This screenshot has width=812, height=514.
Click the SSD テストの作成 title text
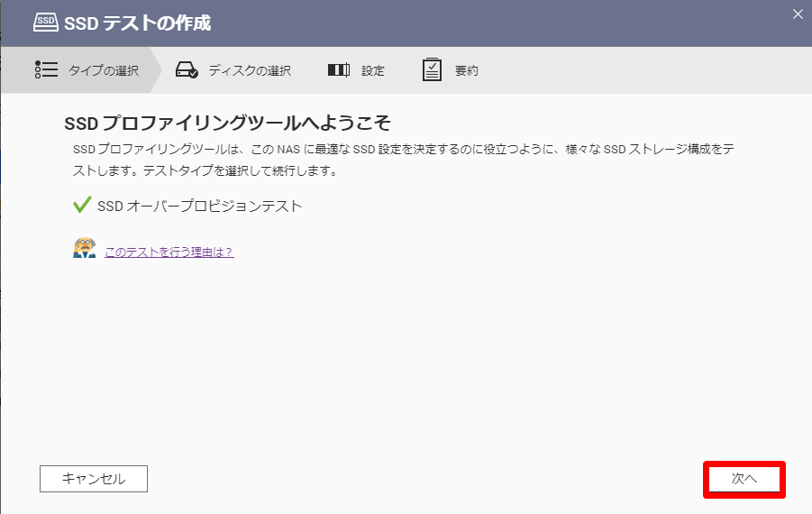click(137, 23)
